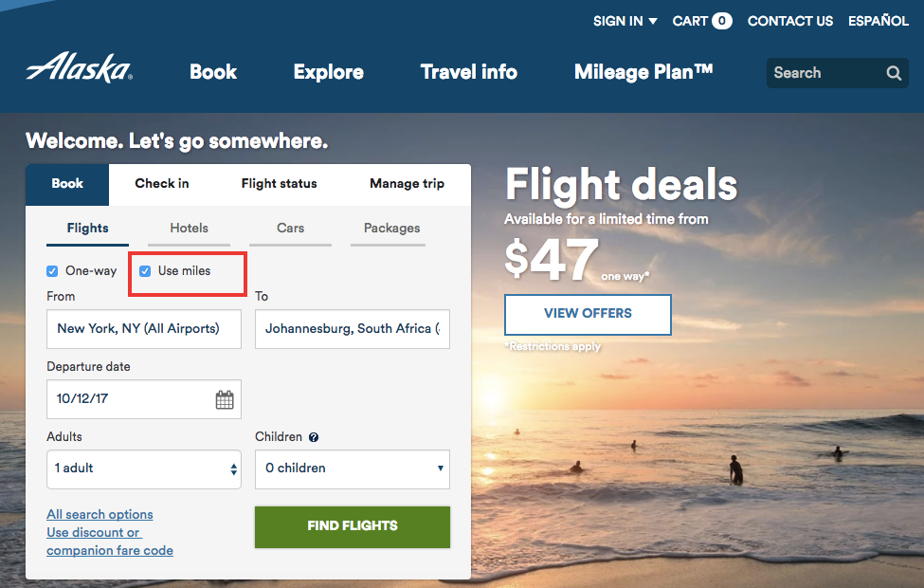The width and height of the screenshot is (924, 588).
Task: Click the search magnifier icon
Action: [x=894, y=73]
